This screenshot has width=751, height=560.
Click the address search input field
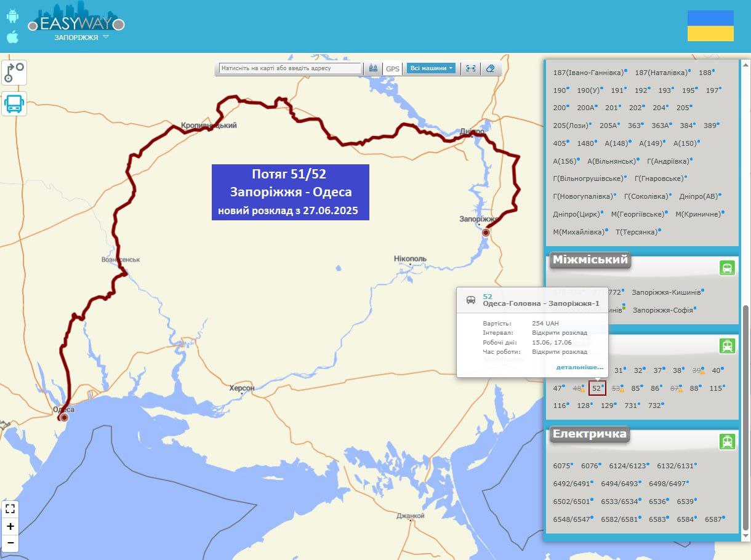[290, 68]
